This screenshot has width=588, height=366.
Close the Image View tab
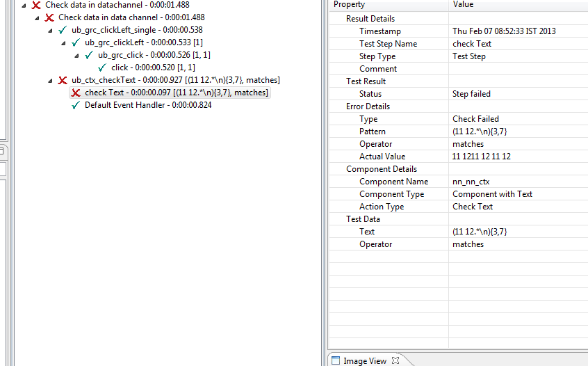(395, 360)
